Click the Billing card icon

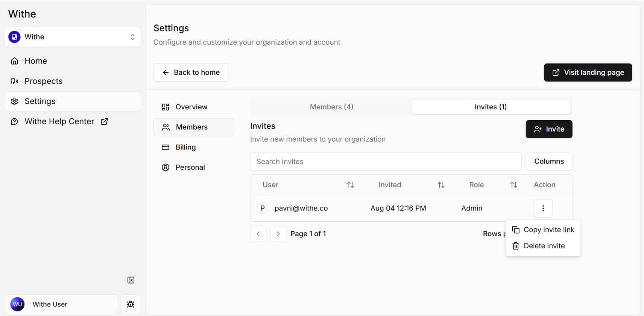pos(166,147)
